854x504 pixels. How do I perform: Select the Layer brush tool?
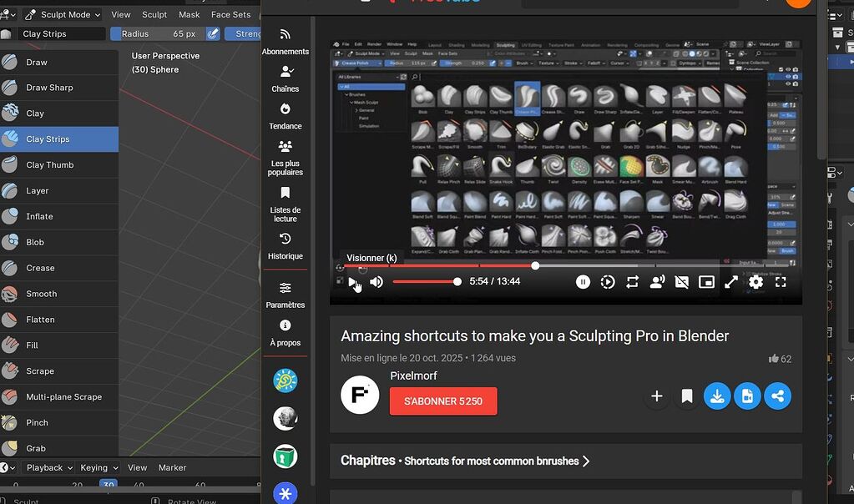58,190
